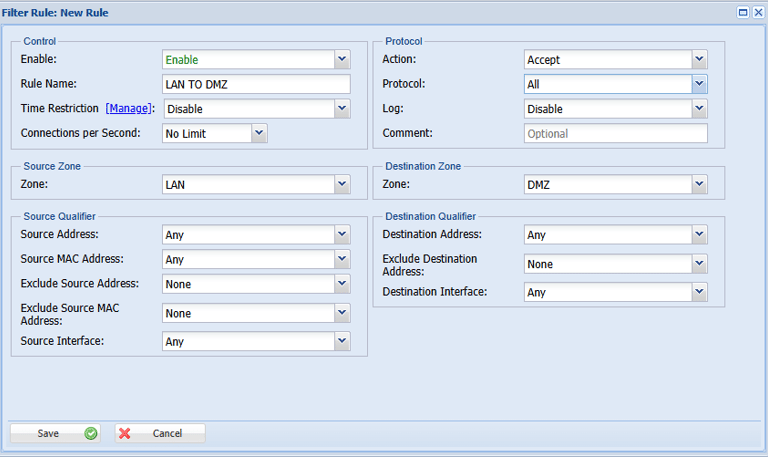The height and width of the screenshot is (457, 768).
Task: Expand the Action dropdown
Action: click(x=699, y=60)
